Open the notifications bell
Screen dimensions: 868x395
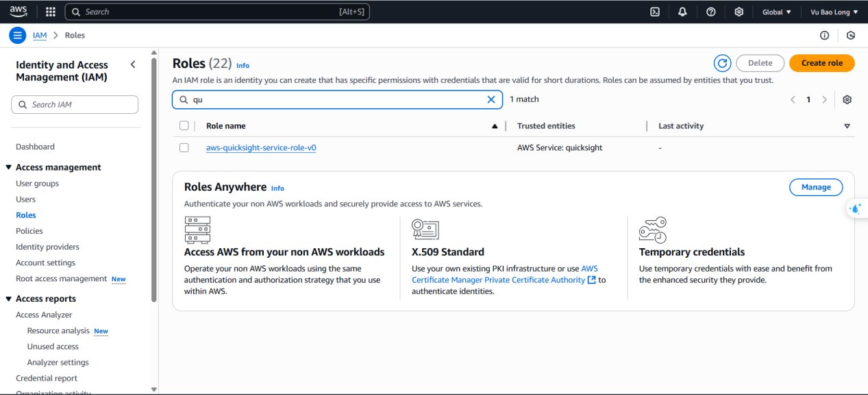click(x=682, y=12)
